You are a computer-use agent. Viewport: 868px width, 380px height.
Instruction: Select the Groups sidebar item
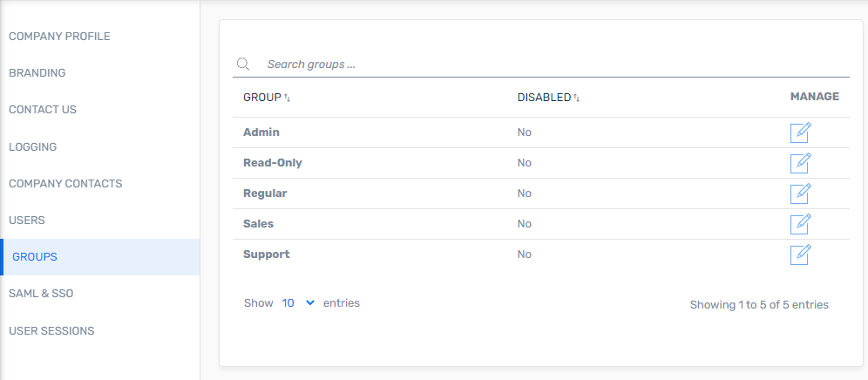tap(101, 257)
